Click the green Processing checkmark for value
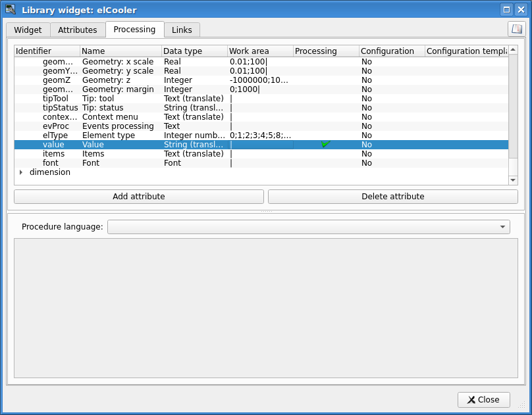532x415 pixels. pos(325,144)
